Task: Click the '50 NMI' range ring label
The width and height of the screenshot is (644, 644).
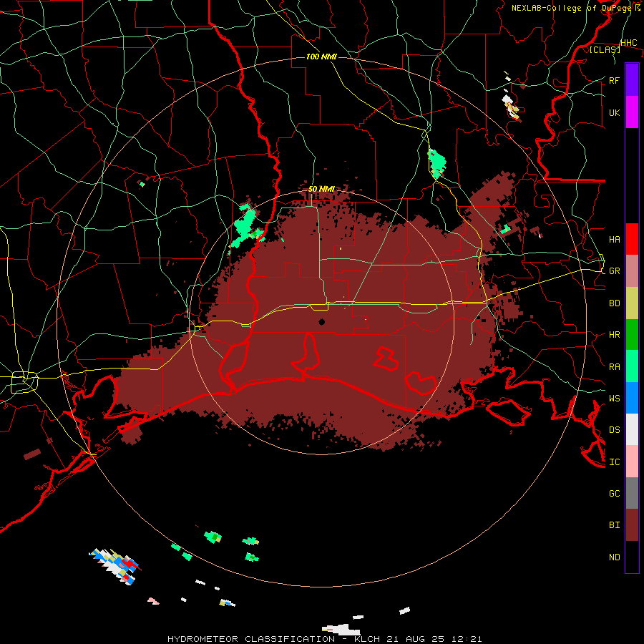Action: [321, 189]
